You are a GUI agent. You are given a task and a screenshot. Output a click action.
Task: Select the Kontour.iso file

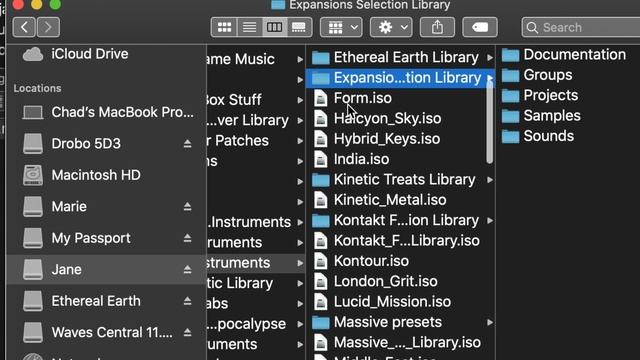pyautogui.click(x=361, y=261)
